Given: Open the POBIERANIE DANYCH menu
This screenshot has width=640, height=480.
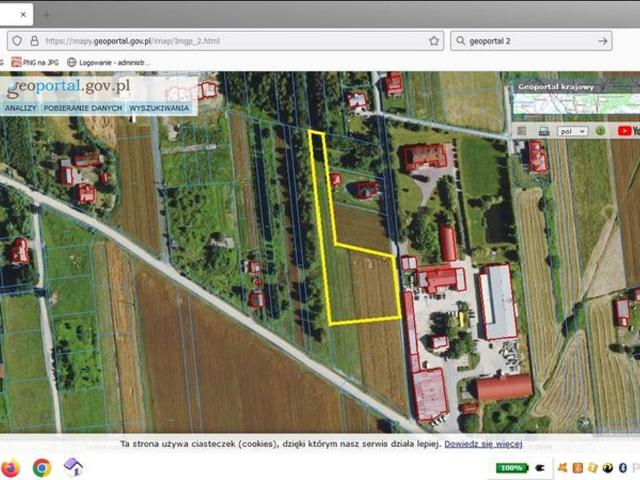Looking at the screenshot, I should click(83, 107).
